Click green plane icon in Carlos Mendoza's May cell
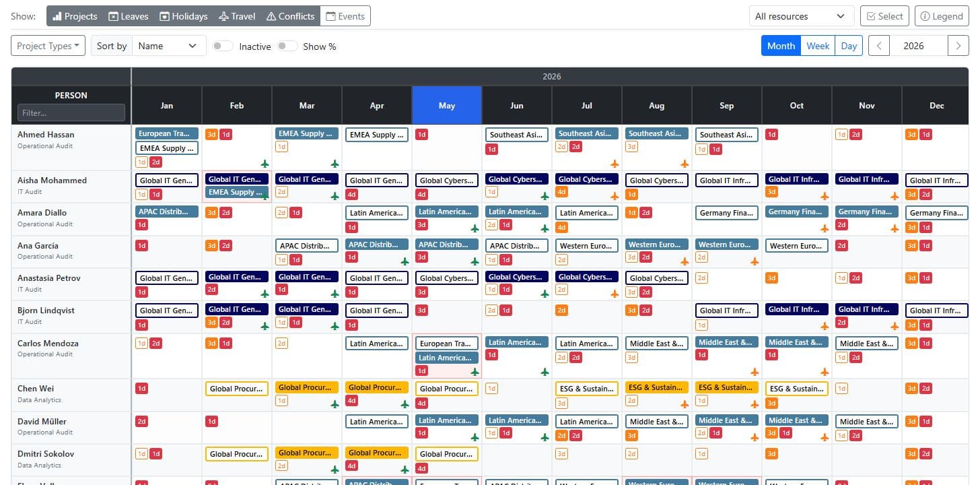Viewport: 980px width, 485px height. click(475, 372)
